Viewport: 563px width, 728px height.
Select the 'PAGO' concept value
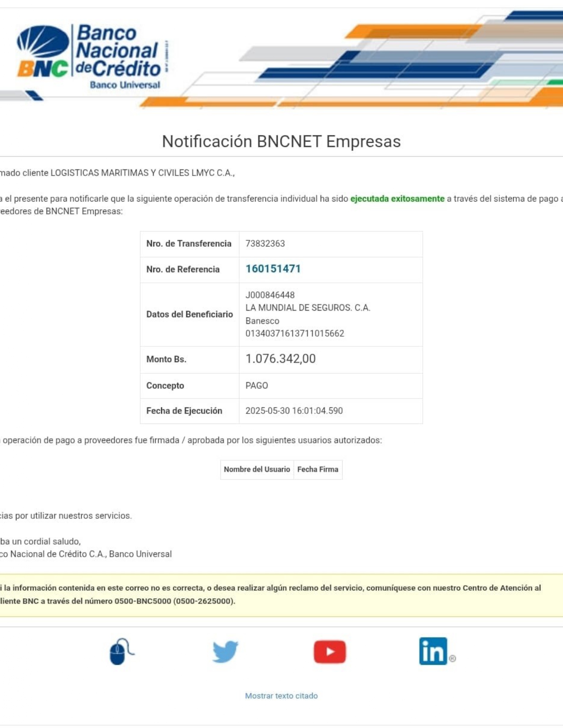[257, 386]
